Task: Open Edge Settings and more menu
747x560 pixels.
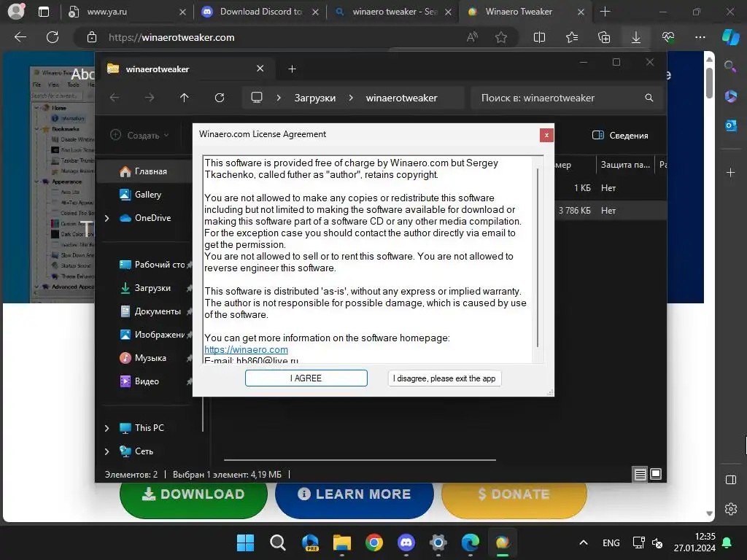Action: 700,37
